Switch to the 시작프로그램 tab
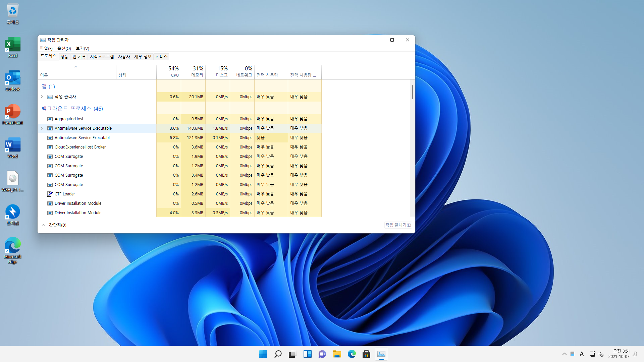Image resolution: width=644 pixels, height=362 pixels. point(102,57)
